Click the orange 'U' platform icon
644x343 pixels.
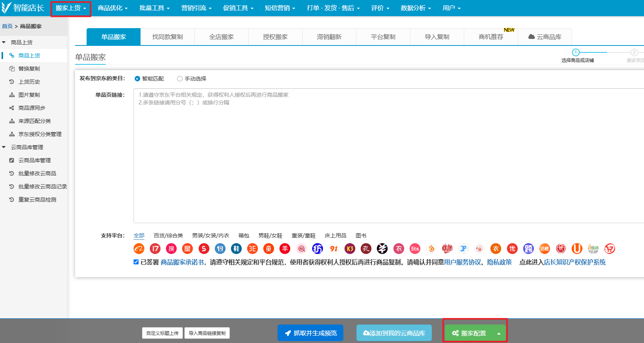pos(577,249)
